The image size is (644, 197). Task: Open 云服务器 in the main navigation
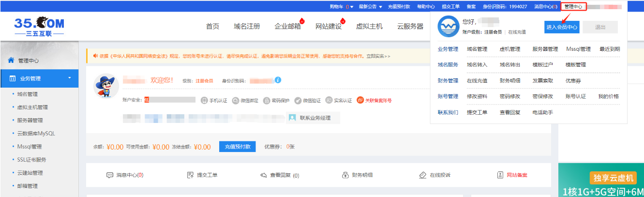410,27
